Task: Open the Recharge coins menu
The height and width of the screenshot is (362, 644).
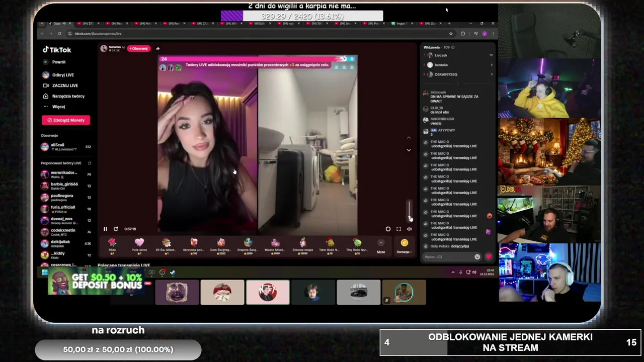Action: [x=404, y=246]
